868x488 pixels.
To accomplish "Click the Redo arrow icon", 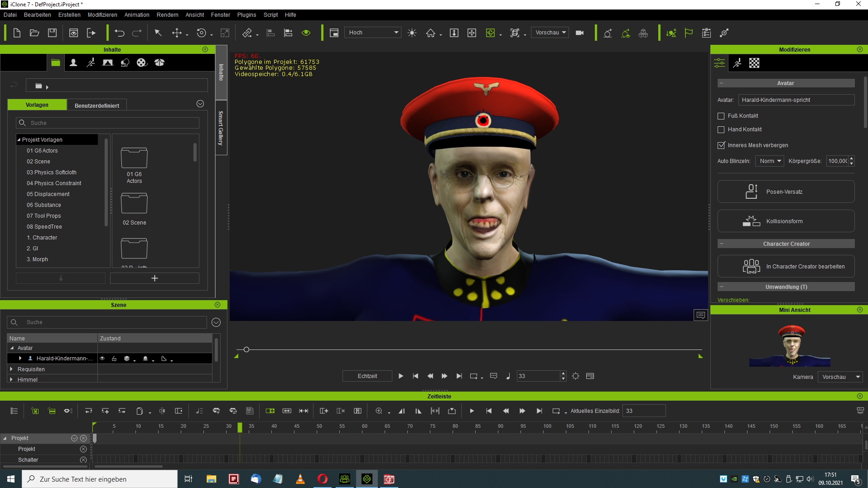I will pos(137,33).
